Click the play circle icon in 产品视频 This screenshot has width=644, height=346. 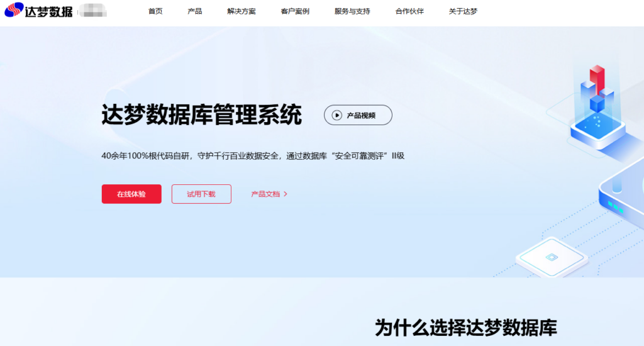tap(337, 115)
